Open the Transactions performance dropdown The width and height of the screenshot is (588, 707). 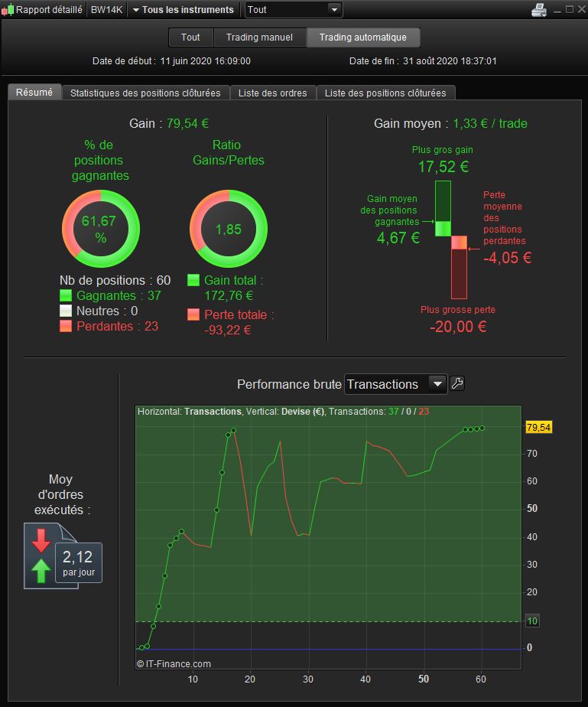[395, 384]
